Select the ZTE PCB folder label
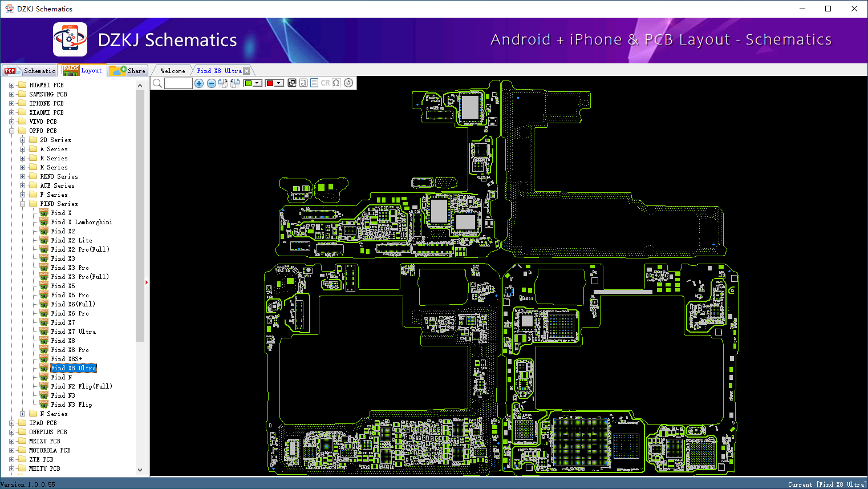This screenshot has height=489, width=868. [x=41, y=459]
